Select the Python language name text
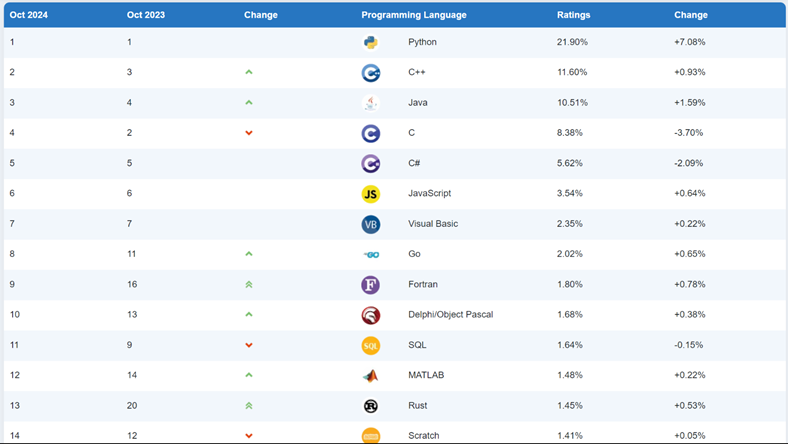The width and height of the screenshot is (788, 444). pos(422,42)
